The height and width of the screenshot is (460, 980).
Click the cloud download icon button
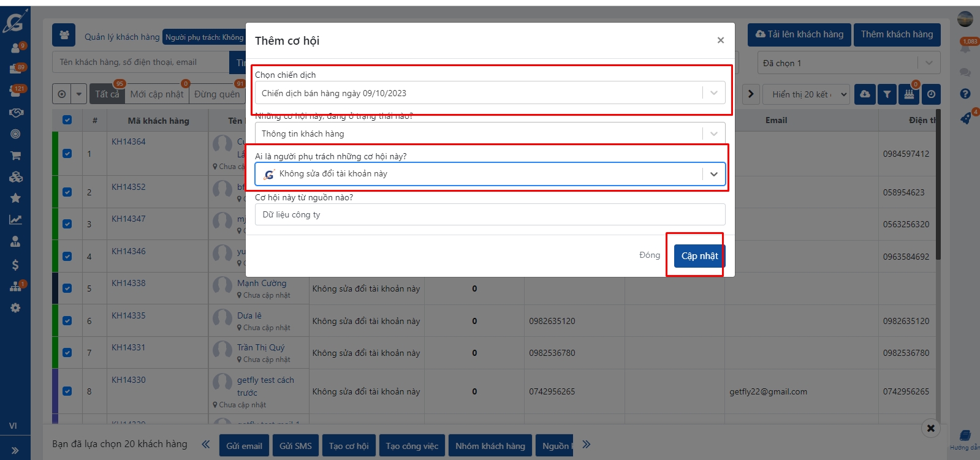[x=865, y=94]
